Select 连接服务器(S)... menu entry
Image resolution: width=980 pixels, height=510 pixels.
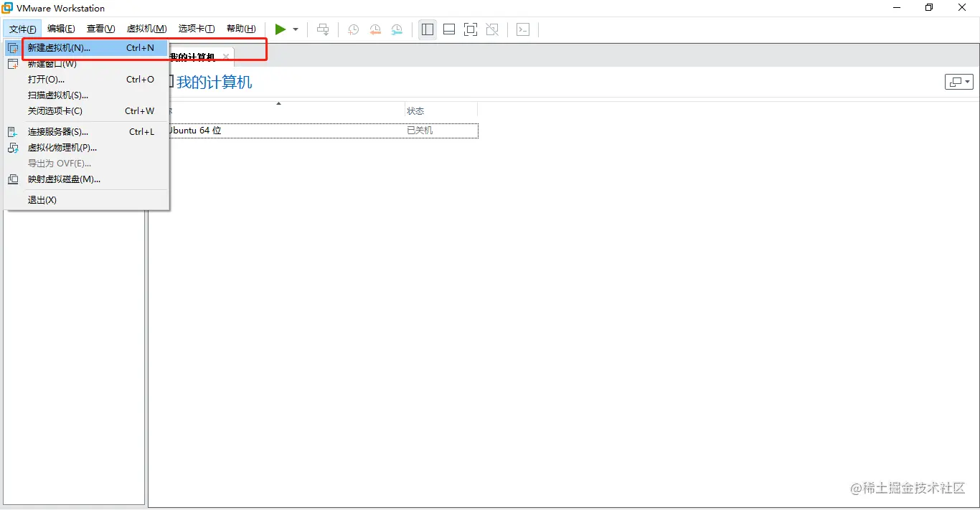[x=86, y=132]
